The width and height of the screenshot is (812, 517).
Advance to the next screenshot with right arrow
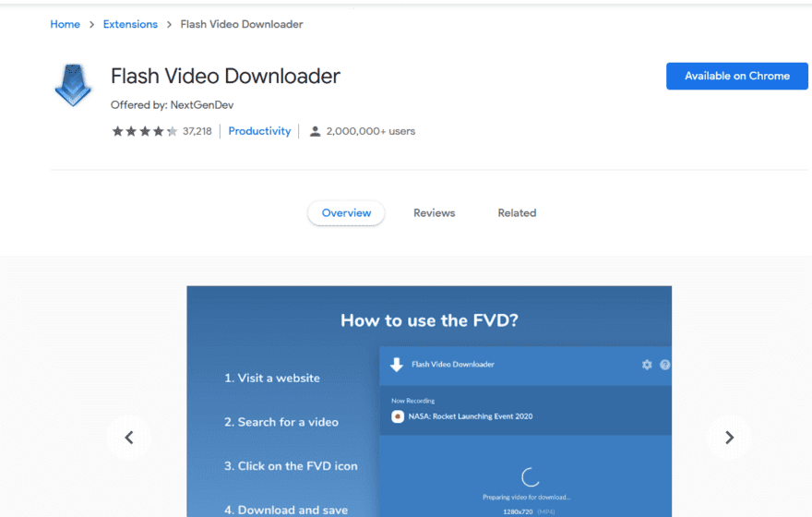(729, 438)
